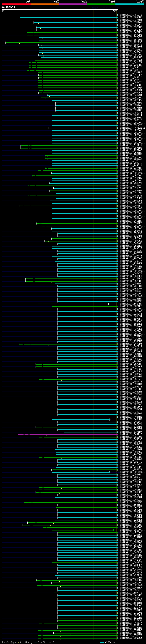146x644 pixels.
Task: Click the cyan =100char. scale bar
Action: click(x=102, y=642)
